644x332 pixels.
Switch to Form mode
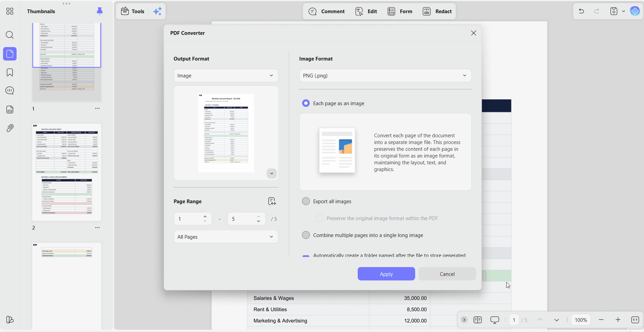point(400,11)
